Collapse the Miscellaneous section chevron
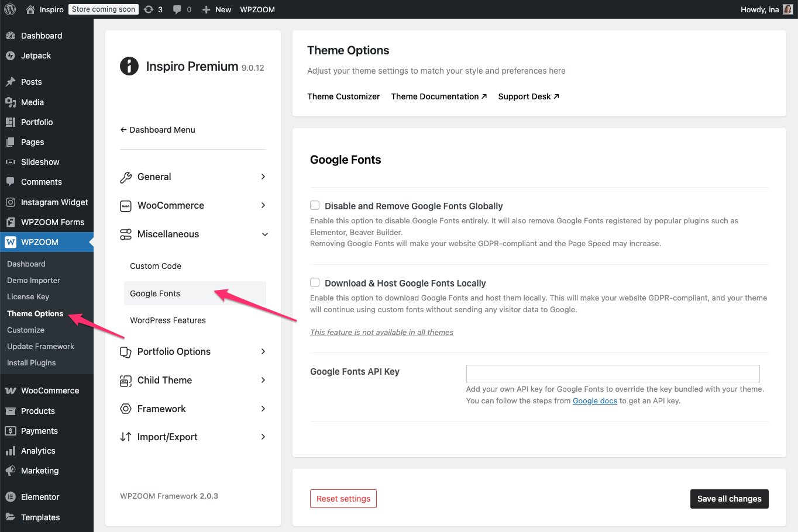 pyautogui.click(x=264, y=234)
